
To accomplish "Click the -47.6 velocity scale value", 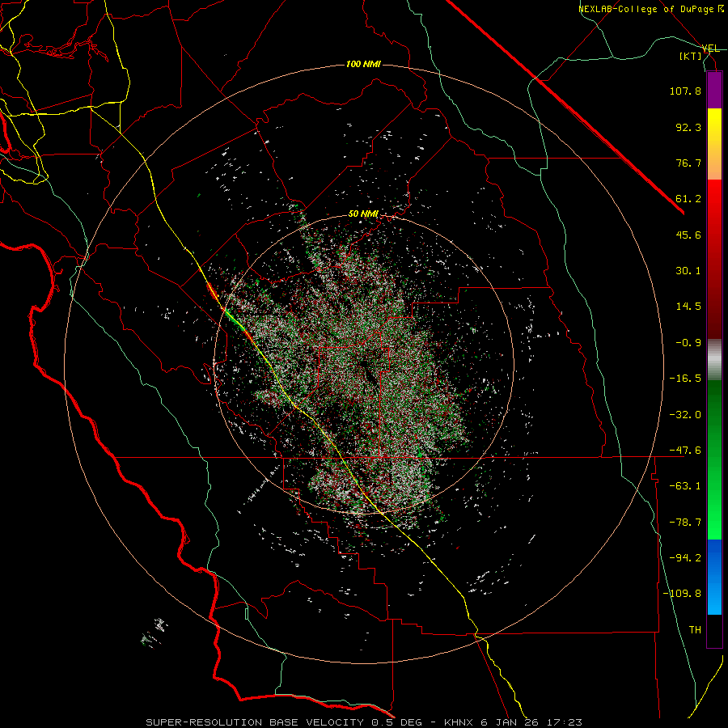I will pos(685,451).
